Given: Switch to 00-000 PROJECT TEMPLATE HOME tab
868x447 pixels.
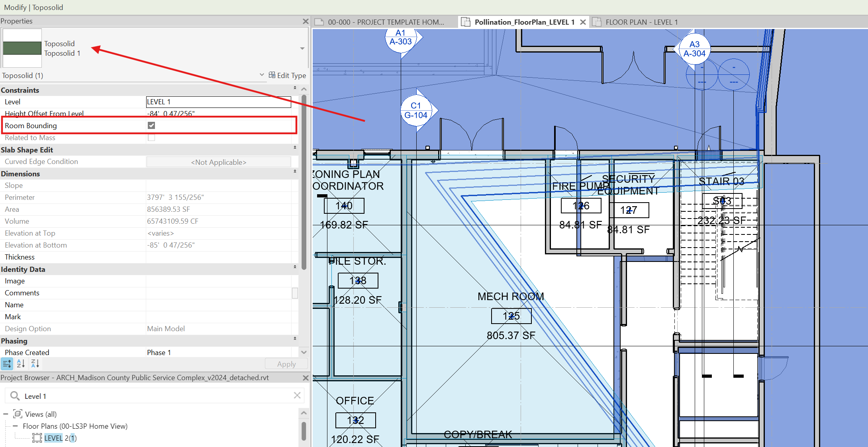Looking at the screenshot, I should point(385,22).
